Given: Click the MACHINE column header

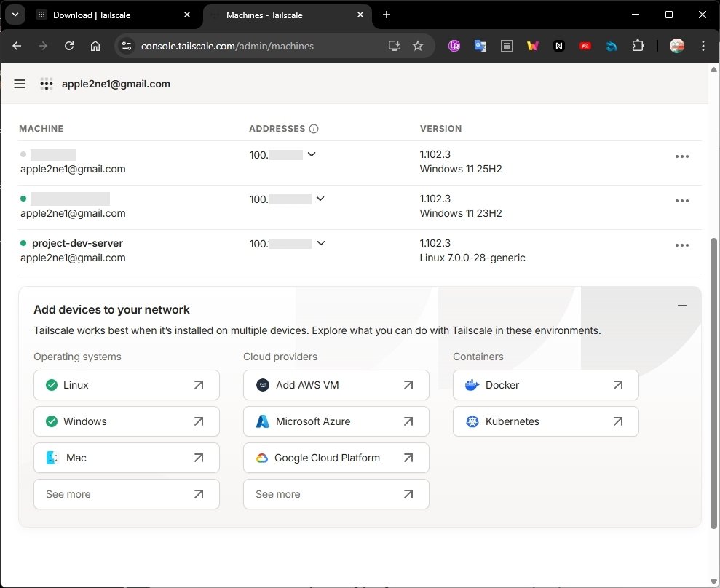Looking at the screenshot, I should pos(41,129).
